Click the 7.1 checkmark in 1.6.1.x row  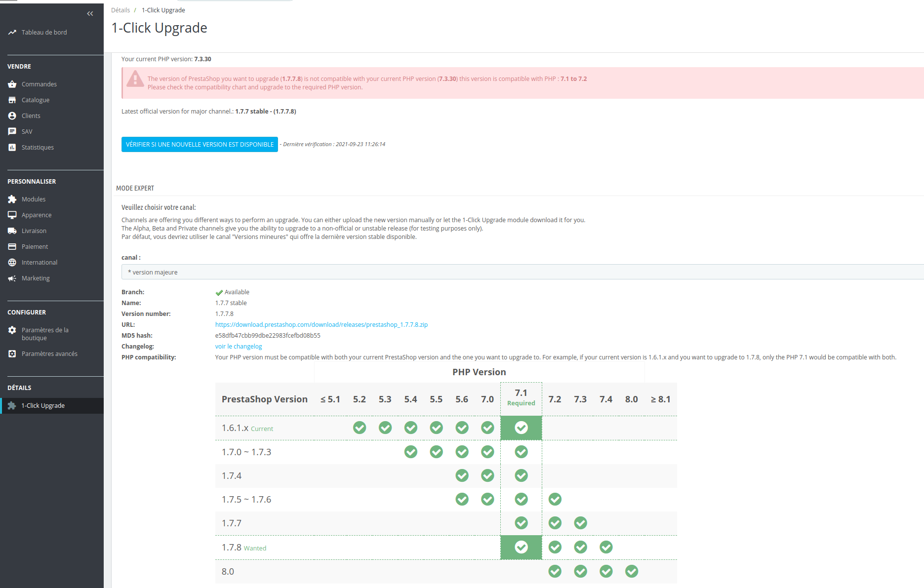(521, 428)
